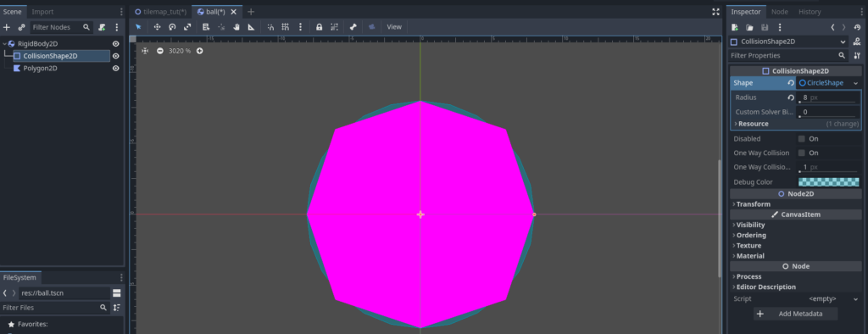Open the CircleShape resource dropdown arrow

855,83
